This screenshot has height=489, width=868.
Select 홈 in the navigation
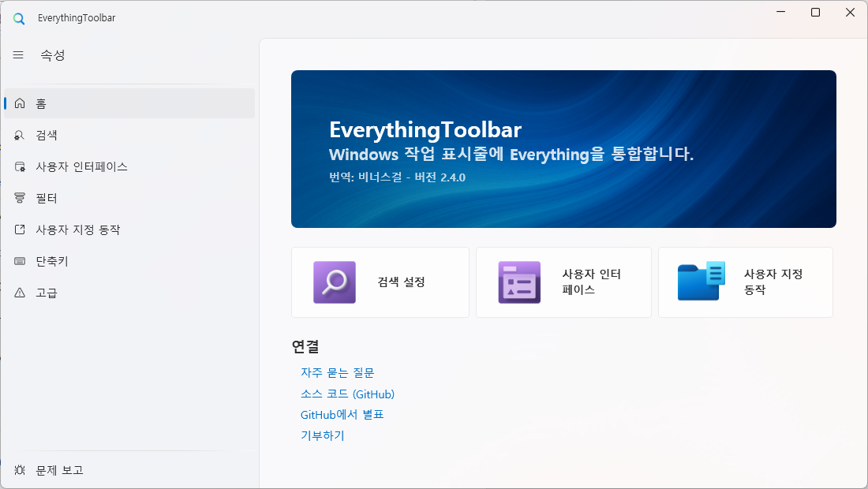(129, 103)
